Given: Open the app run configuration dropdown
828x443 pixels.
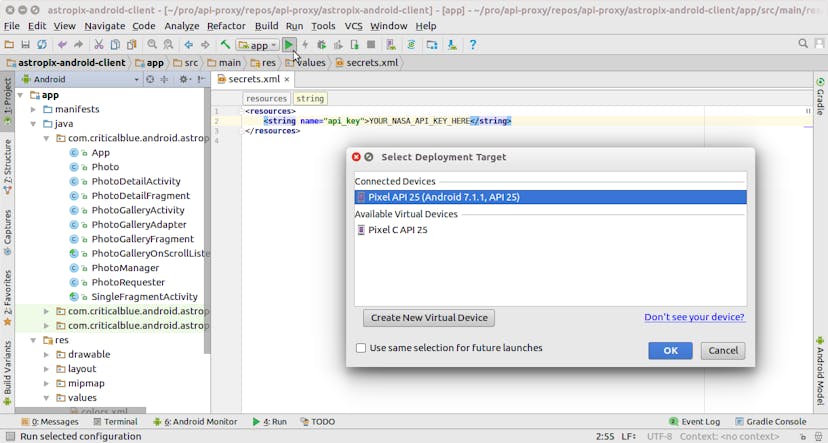Looking at the screenshot, I should tap(258, 45).
